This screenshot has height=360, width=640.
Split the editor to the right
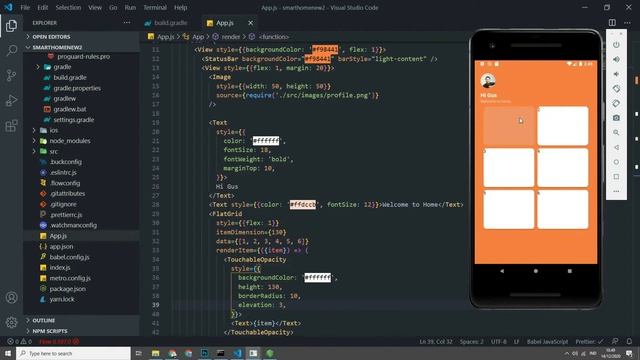(x=612, y=23)
